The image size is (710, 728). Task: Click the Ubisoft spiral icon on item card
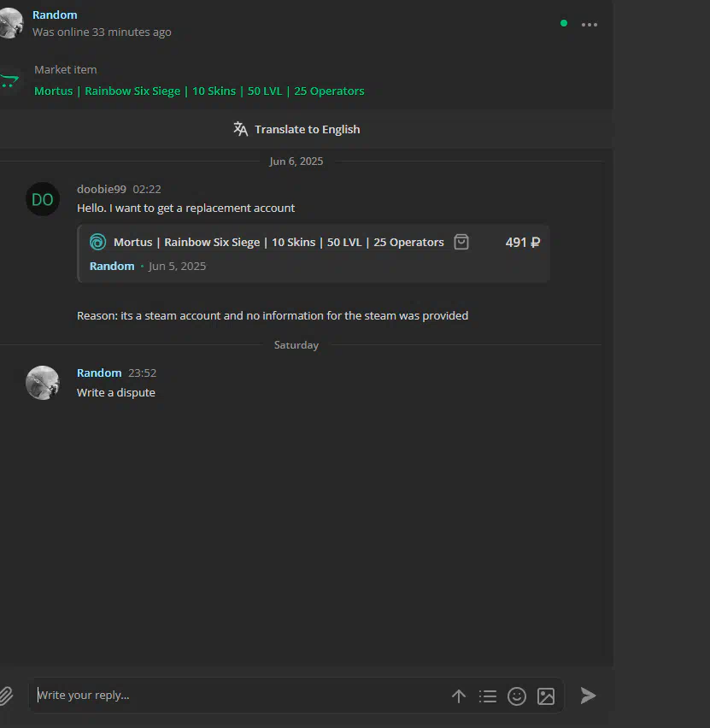click(x=98, y=242)
